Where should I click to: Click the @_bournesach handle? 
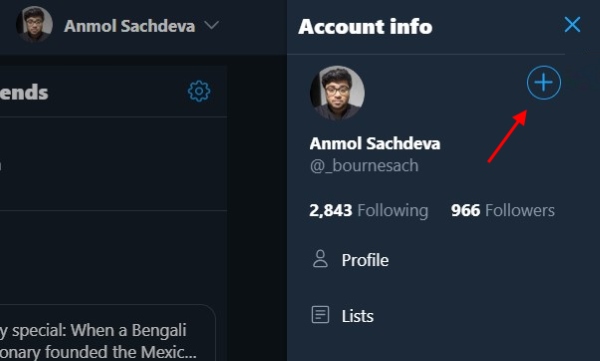pyautogui.click(x=364, y=166)
